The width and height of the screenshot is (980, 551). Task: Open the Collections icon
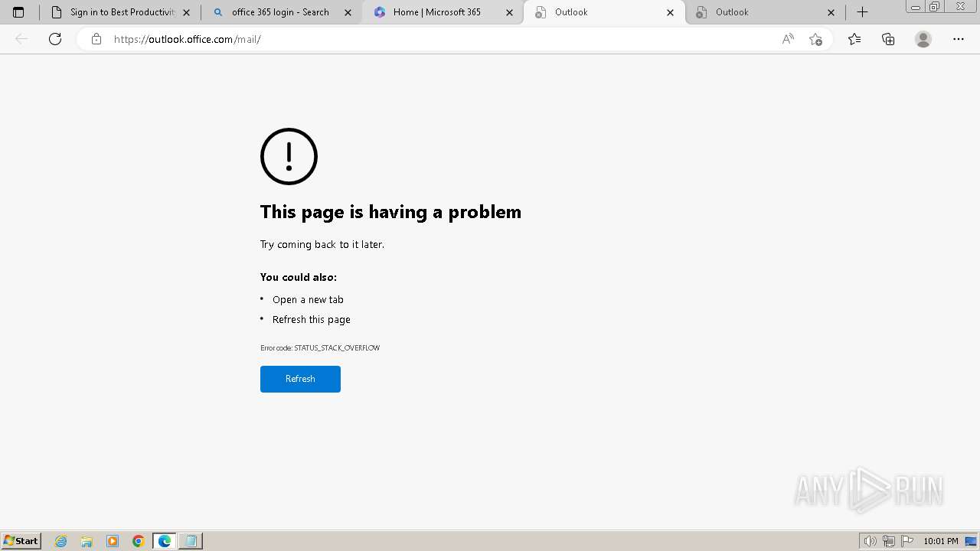[x=888, y=39]
